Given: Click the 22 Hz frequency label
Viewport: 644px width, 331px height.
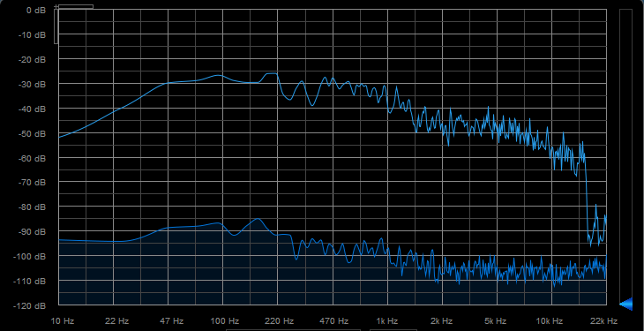Looking at the screenshot, I should pos(117,320).
